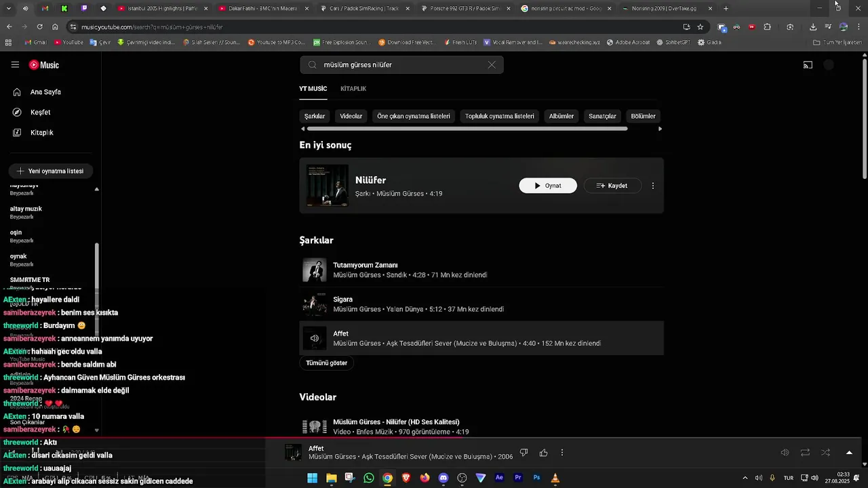Image resolution: width=868 pixels, height=488 pixels.
Task: Open the Windows Start button
Action: click(312, 478)
